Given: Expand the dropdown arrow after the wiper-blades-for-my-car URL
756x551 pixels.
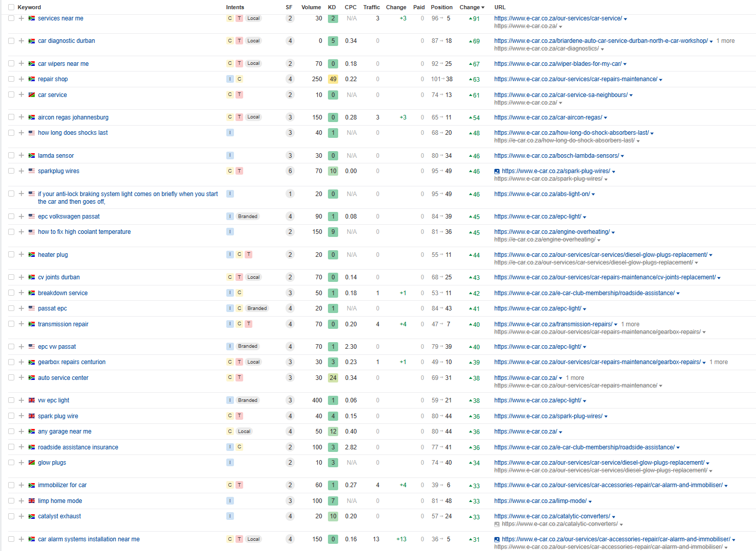Looking at the screenshot, I should point(625,64).
